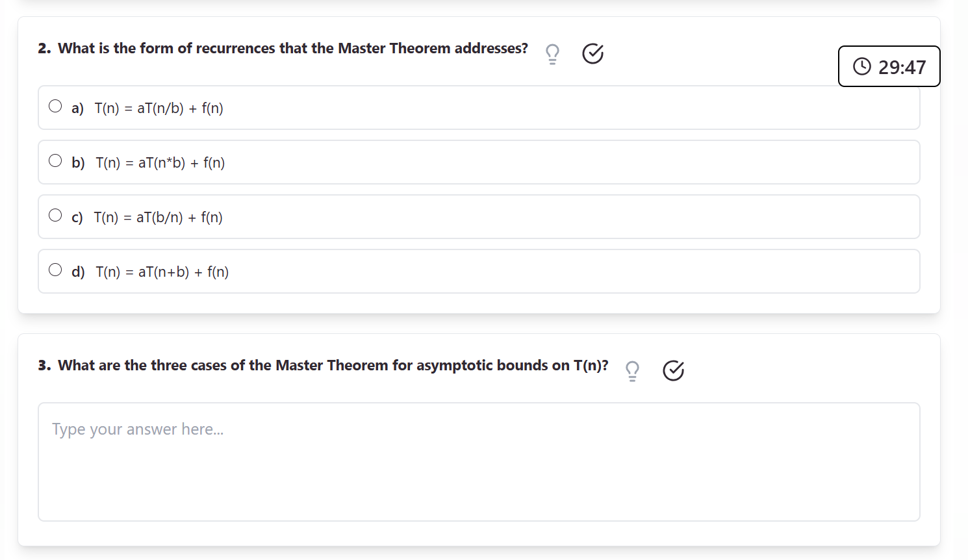
Task: Select radio option a) T(n) = aT(n/b) + f(n)
Action: (x=55, y=105)
